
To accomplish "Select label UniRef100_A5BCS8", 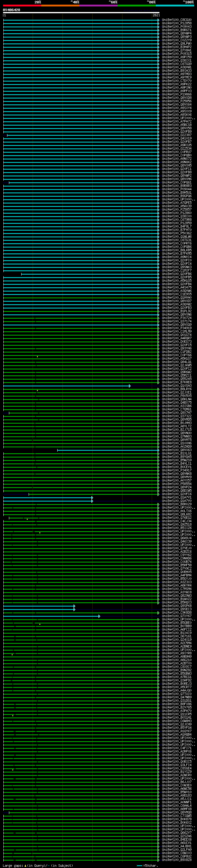I will pos(177,125).
